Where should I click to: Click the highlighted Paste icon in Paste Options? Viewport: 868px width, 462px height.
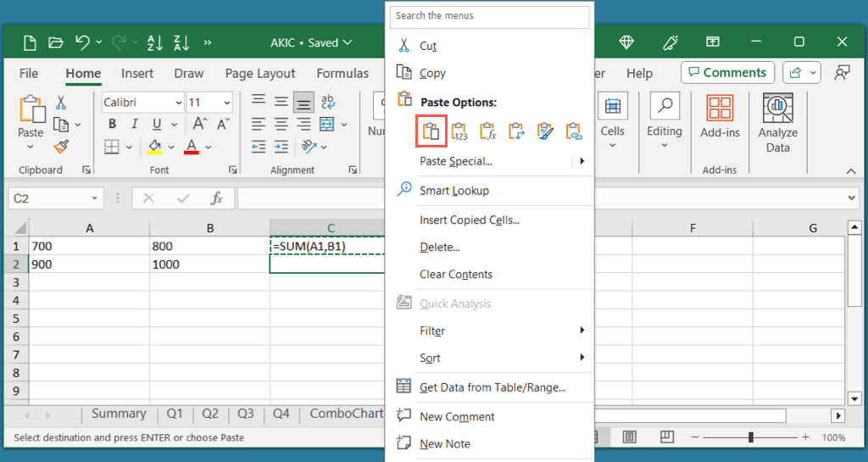(431, 131)
